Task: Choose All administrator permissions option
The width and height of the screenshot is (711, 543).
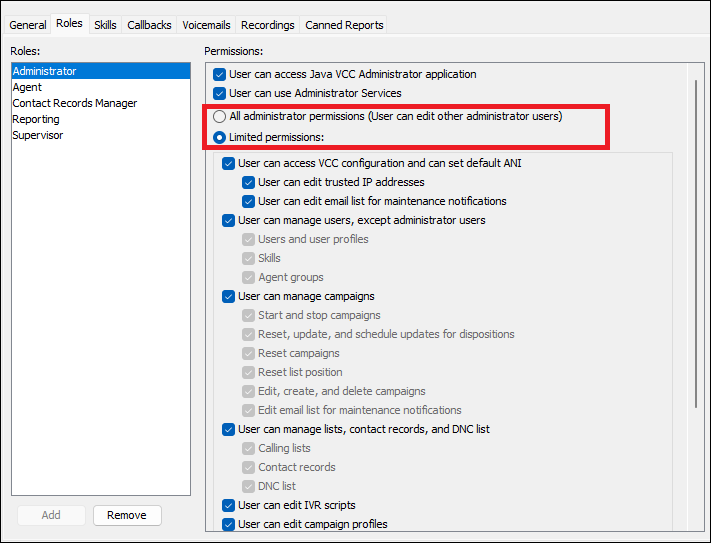Action: tap(219, 116)
